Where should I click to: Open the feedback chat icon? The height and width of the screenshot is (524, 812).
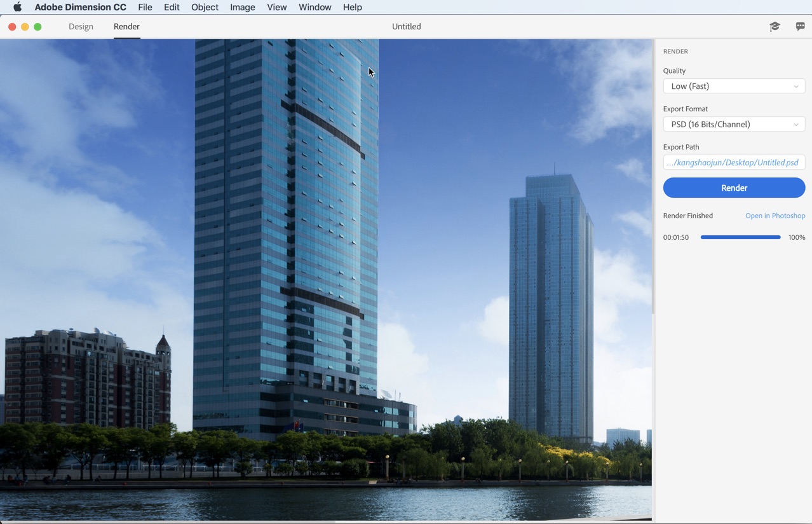(x=800, y=27)
